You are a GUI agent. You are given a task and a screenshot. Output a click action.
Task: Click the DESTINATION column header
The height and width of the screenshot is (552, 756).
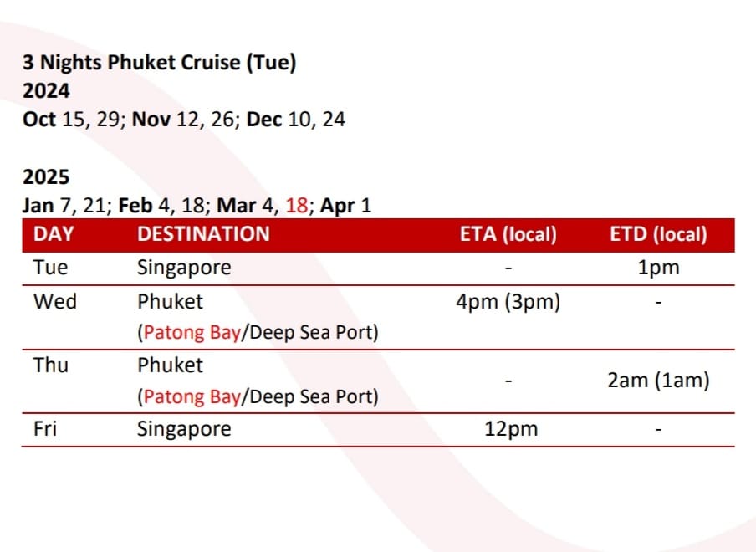[x=203, y=235]
